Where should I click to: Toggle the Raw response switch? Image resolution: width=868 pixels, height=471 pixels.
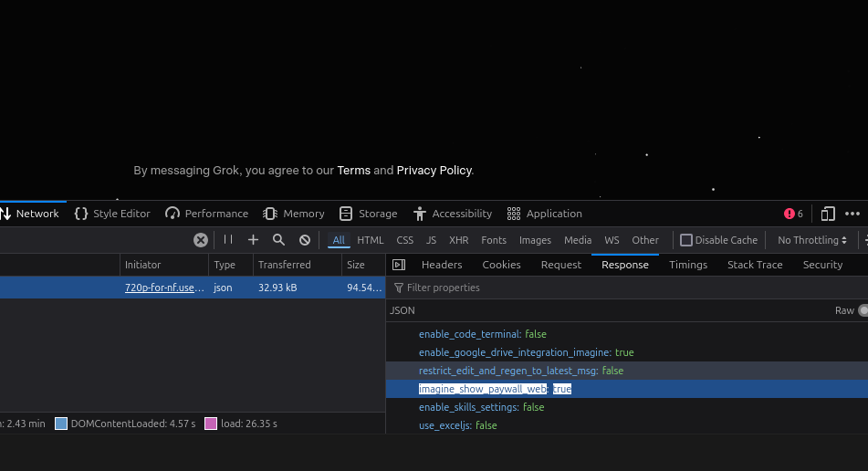863,310
